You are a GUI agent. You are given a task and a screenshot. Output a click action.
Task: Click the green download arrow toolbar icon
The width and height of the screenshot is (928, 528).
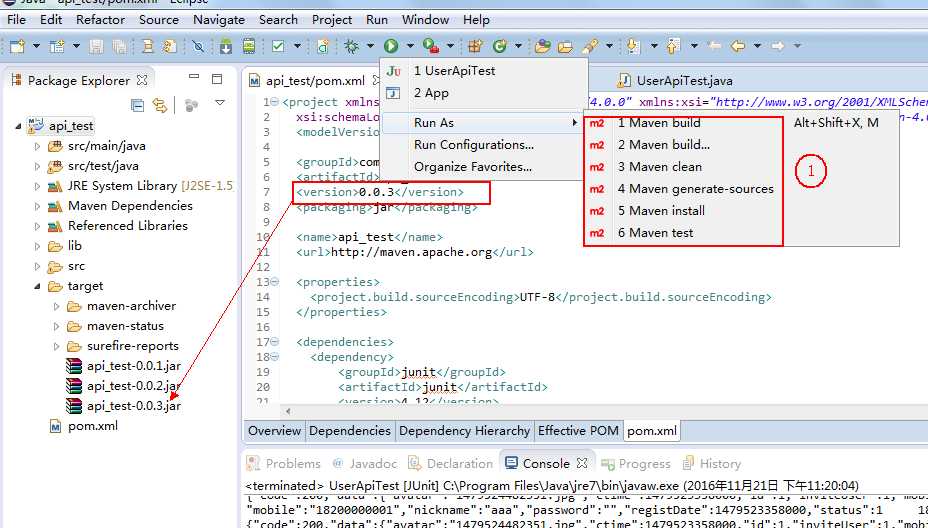[x=226, y=46]
